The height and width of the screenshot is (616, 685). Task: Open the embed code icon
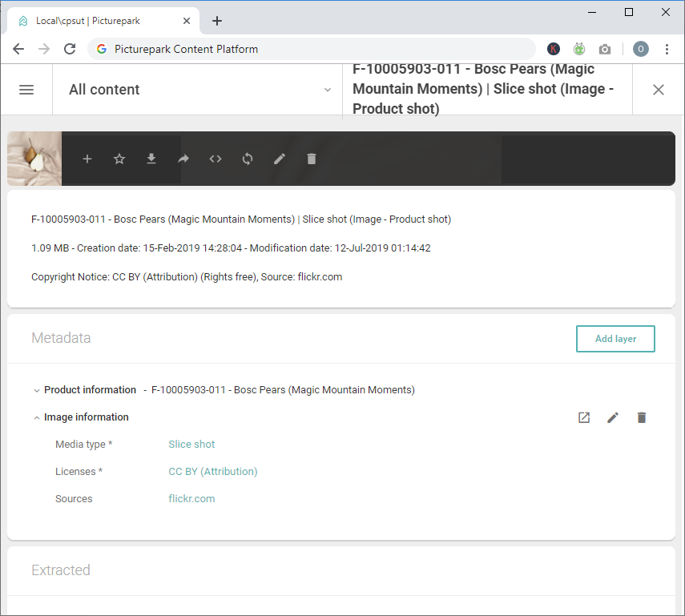pos(216,159)
